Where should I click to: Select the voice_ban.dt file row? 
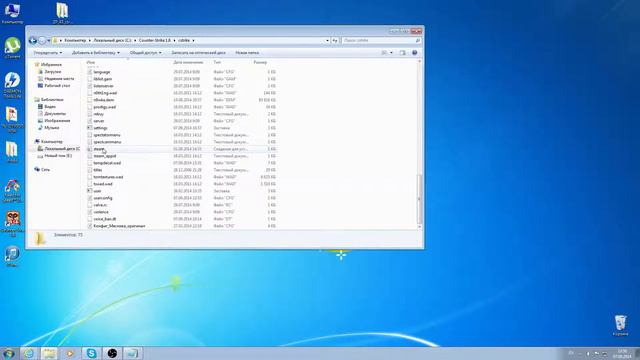coord(182,219)
